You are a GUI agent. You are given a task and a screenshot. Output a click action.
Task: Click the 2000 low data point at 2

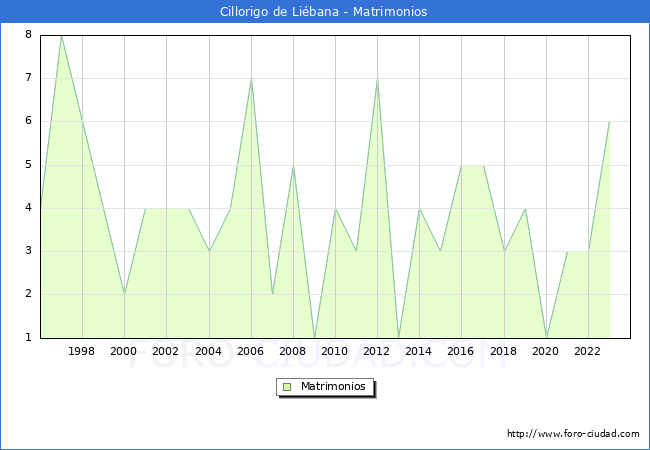[124, 294]
